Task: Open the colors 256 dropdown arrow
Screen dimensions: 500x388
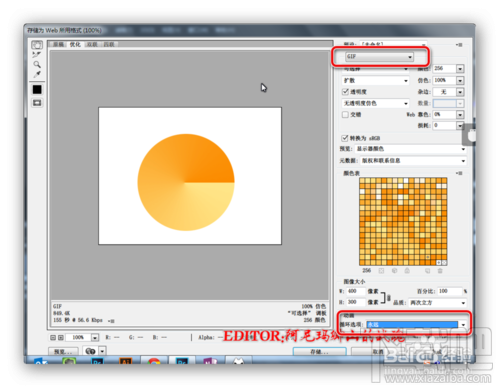Action: [x=460, y=69]
